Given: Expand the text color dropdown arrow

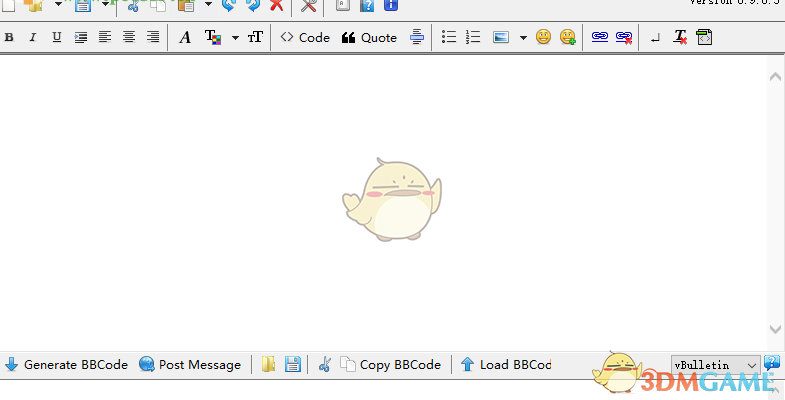Looking at the screenshot, I should coord(235,38).
